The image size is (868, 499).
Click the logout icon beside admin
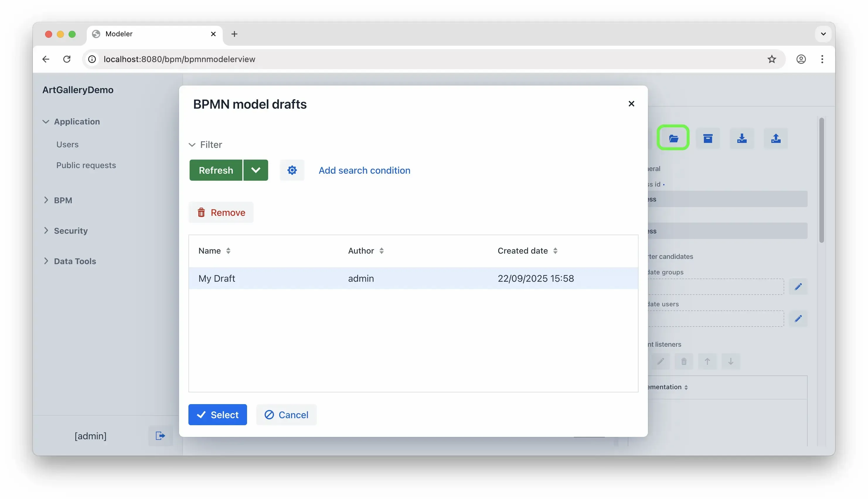pyautogui.click(x=160, y=435)
